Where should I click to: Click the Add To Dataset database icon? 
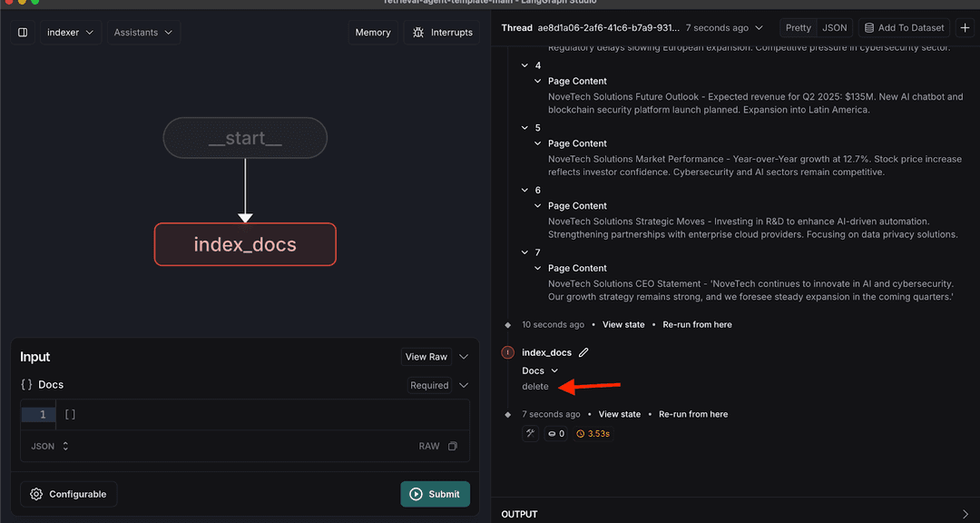coord(868,27)
